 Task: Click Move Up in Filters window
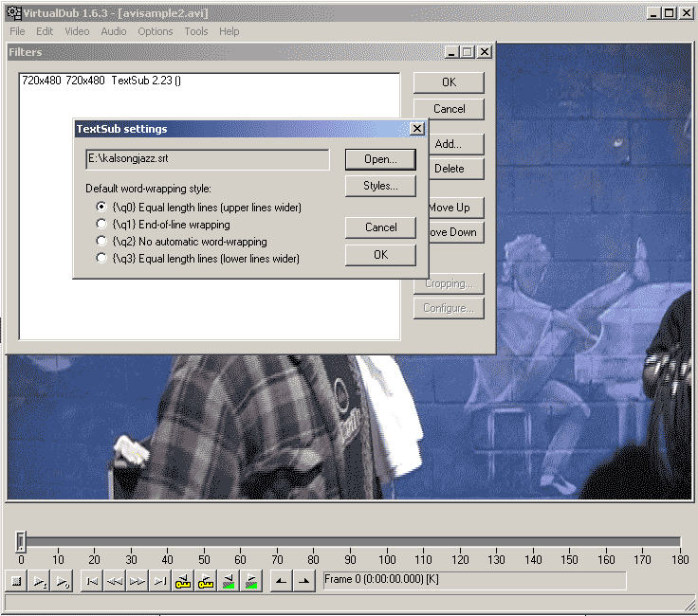coord(456,208)
